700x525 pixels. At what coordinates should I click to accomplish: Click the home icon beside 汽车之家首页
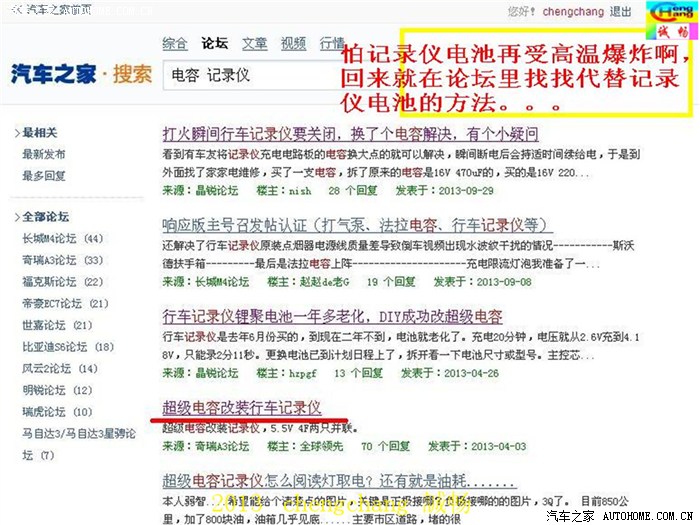17,11
